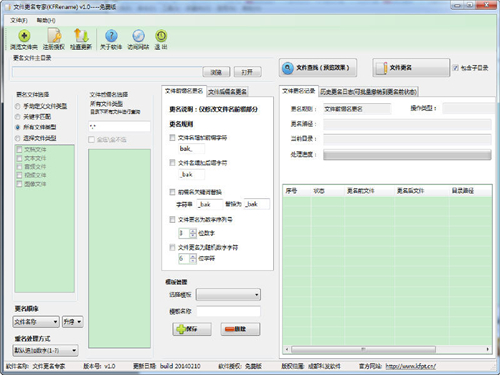Open the 默认添加数字(1-7) conflict handling dropdown

[x=46, y=351]
